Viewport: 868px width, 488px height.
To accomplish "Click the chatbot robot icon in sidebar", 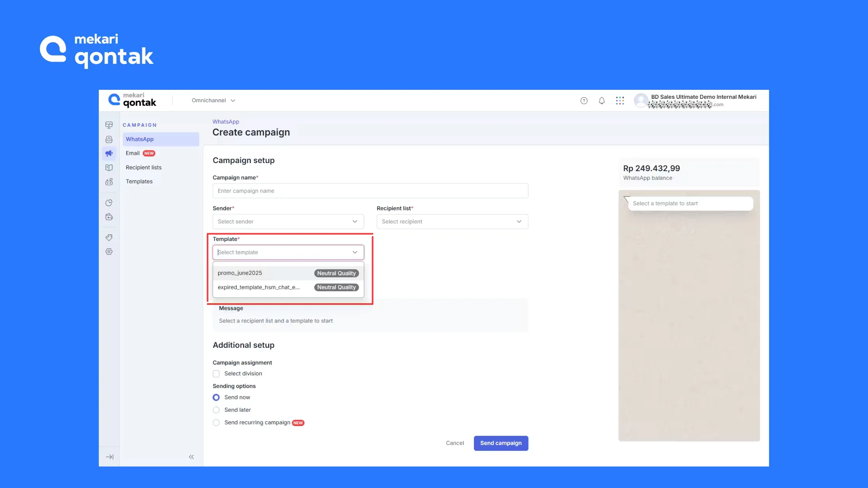I will [109, 182].
